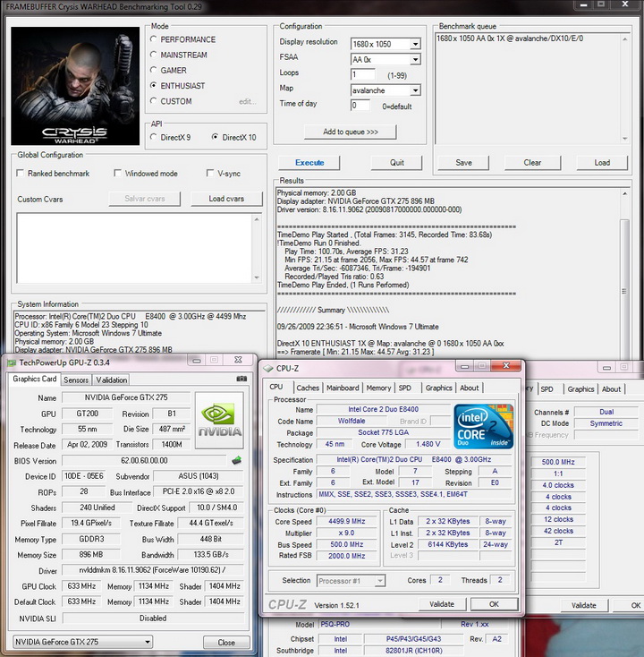Click the Quit button
The height and width of the screenshot is (657, 644).
click(x=396, y=163)
